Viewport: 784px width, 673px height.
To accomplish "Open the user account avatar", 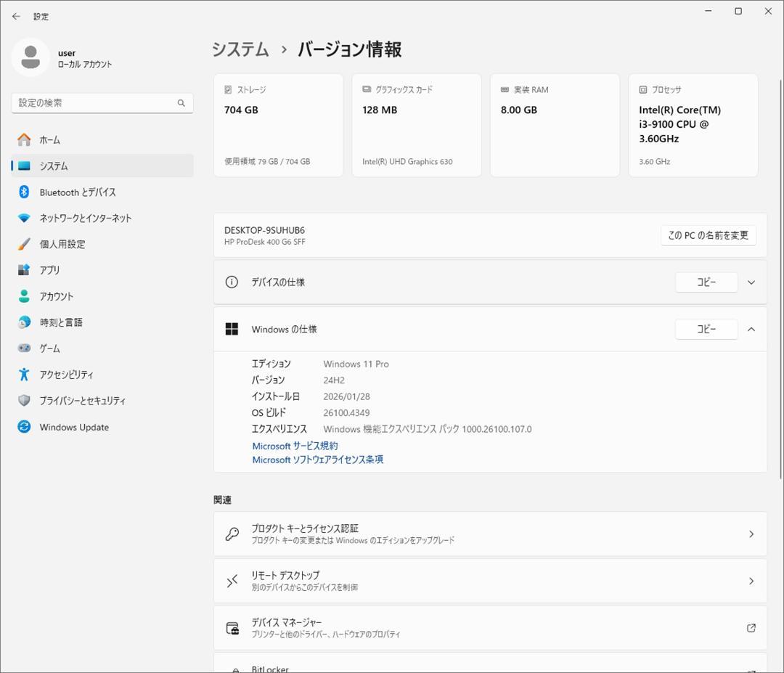I will tap(30, 57).
